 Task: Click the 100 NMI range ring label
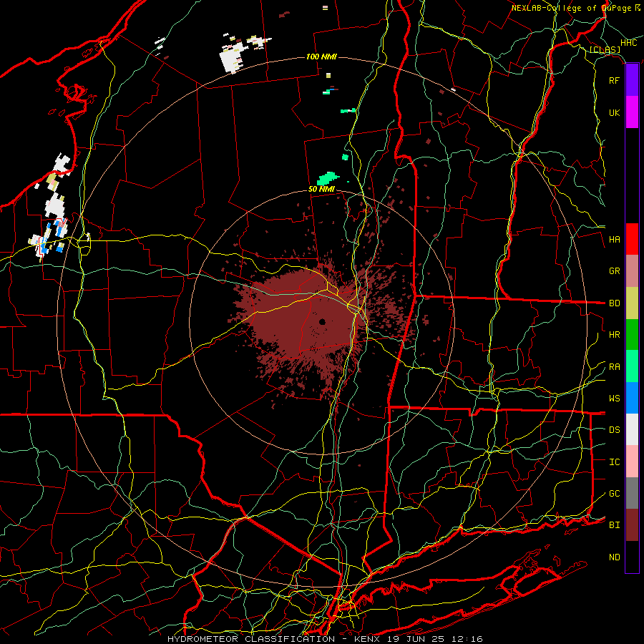tap(321, 57)
